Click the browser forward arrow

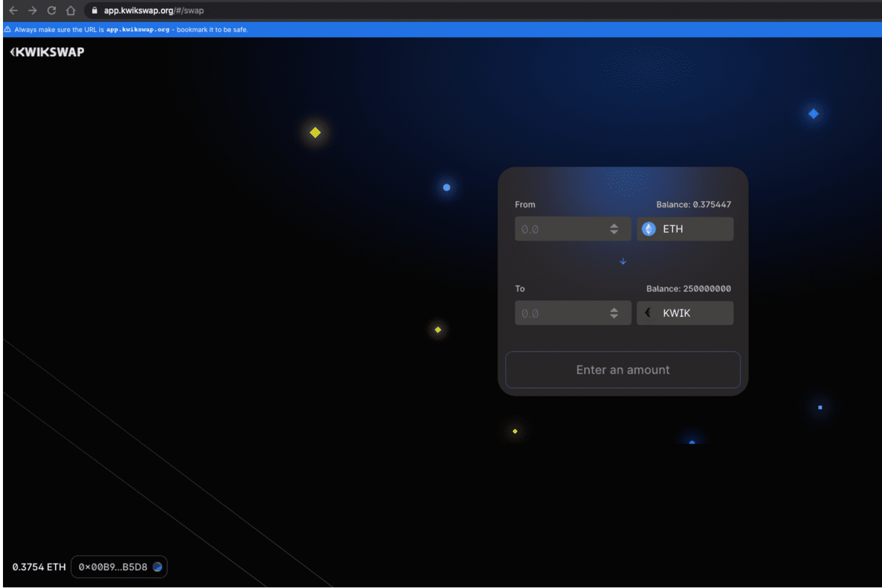click(x=32, y=11)
